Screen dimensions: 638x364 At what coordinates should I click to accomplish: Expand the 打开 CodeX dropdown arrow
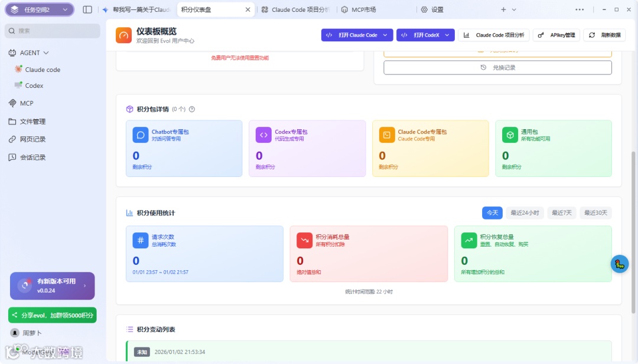pyautogui.click(x=447, y=35)
